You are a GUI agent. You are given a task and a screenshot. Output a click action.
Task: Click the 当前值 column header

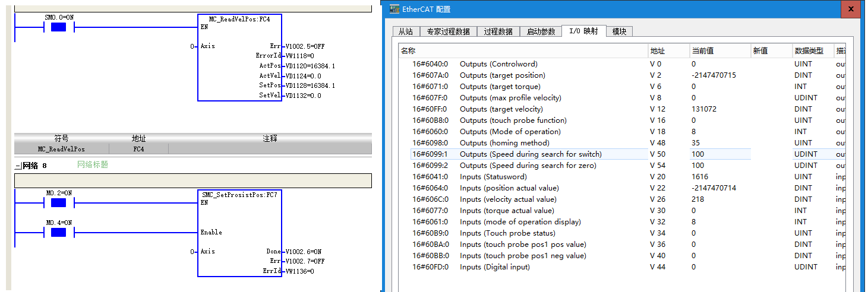[720, 51]
